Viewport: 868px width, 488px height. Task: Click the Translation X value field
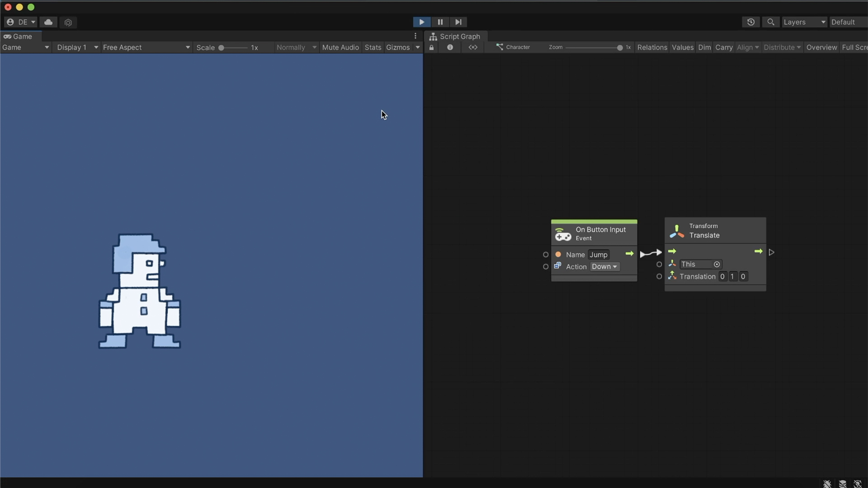tap(722, 276)
